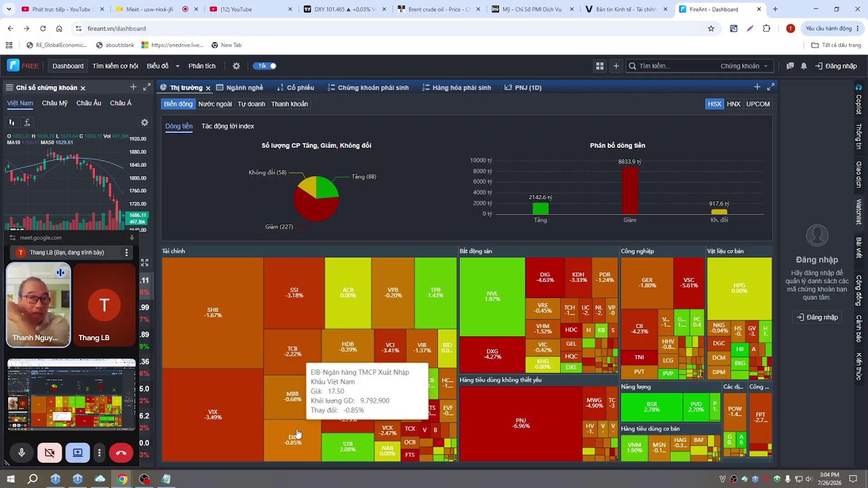This screenshot has height=488, width=868.
Task: Open the Watchlist side tab
Action: click(859, 211)
